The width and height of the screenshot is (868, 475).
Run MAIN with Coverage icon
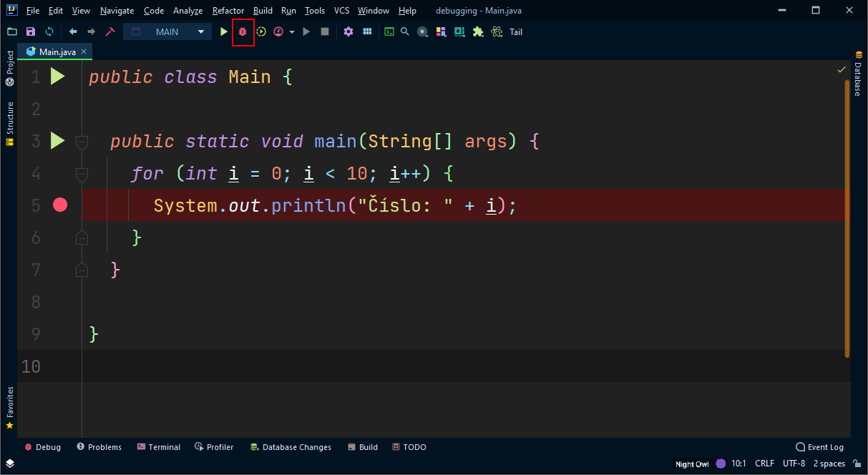point(260,31)
